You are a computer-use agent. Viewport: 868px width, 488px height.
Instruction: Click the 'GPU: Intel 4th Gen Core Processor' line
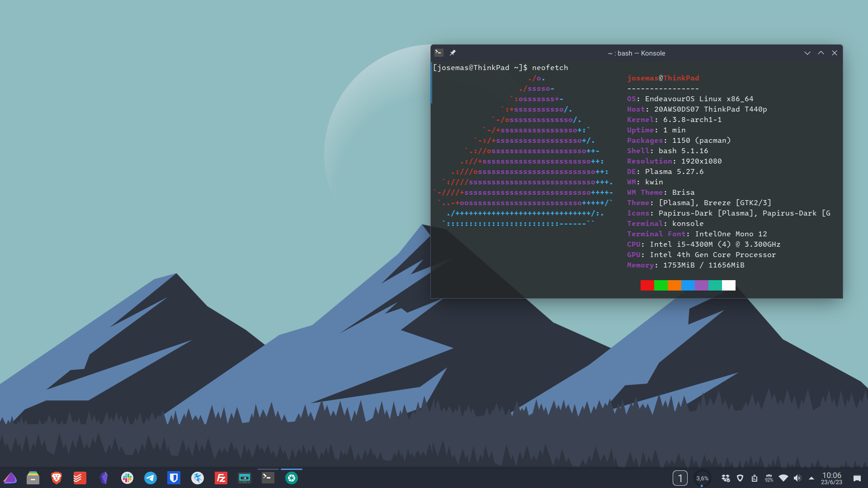[701, 255]
